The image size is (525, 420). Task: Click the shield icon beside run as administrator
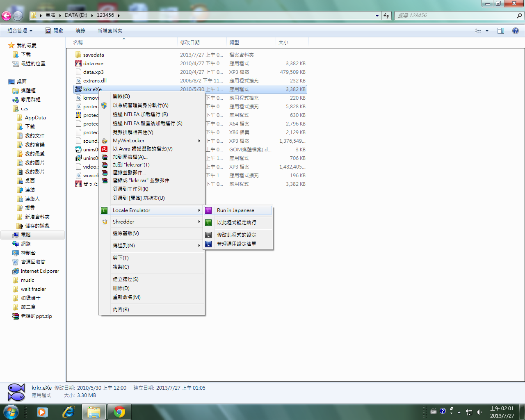tap(105, 105)
